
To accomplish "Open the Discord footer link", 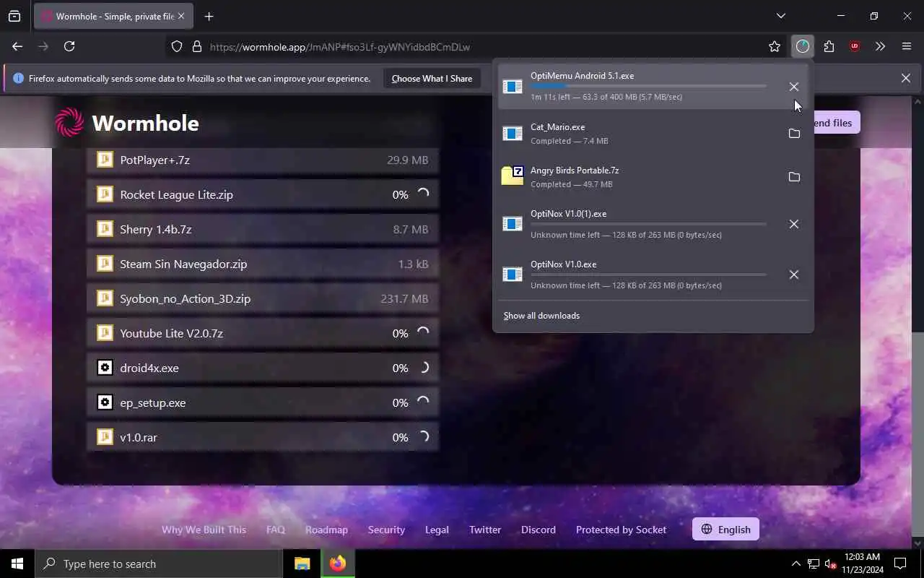I will point(539,530).
